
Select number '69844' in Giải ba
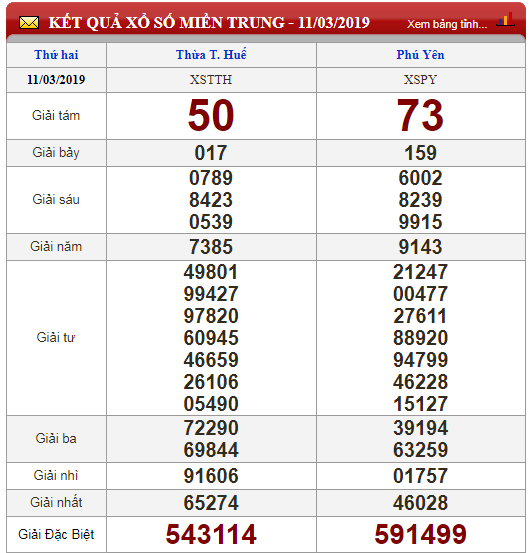click(211, 450)
